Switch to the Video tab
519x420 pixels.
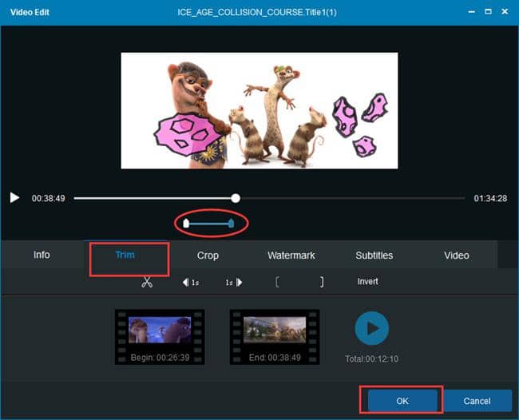457,256
